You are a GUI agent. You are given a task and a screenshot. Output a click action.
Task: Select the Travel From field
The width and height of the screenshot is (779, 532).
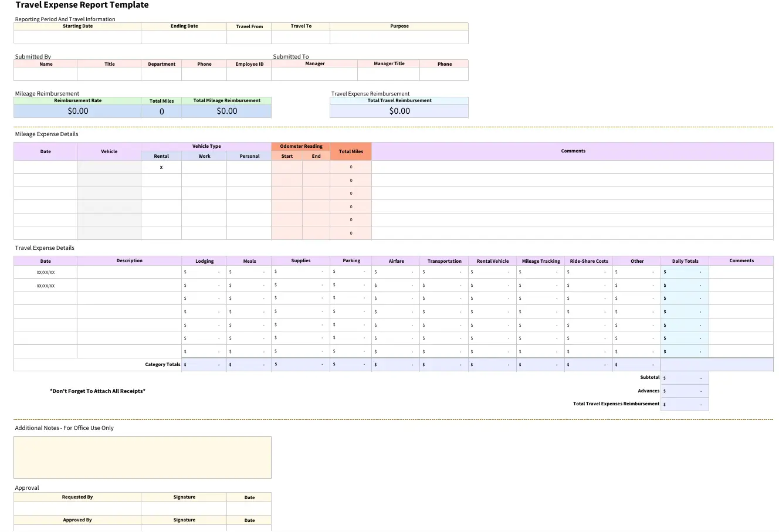[249, 36]
